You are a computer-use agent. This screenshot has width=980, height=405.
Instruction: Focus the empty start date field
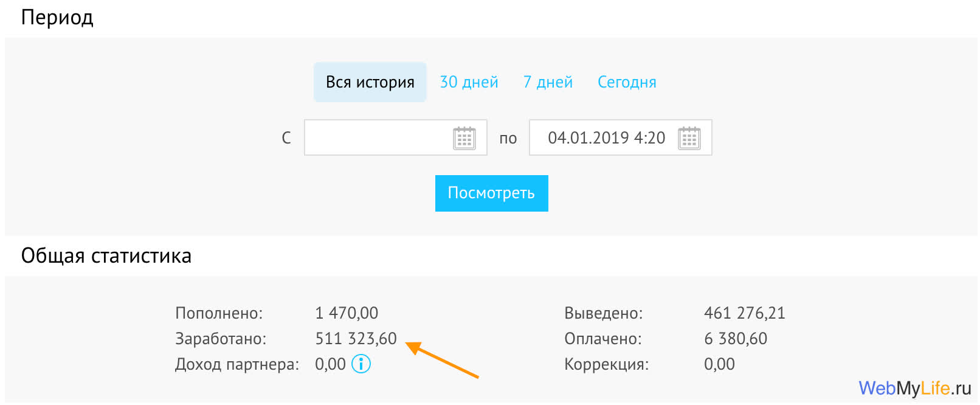[378, 138]
